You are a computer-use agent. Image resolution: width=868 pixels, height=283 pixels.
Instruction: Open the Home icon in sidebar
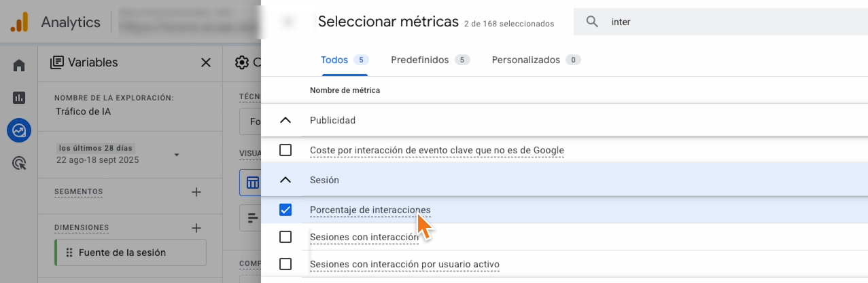point(19,65)
